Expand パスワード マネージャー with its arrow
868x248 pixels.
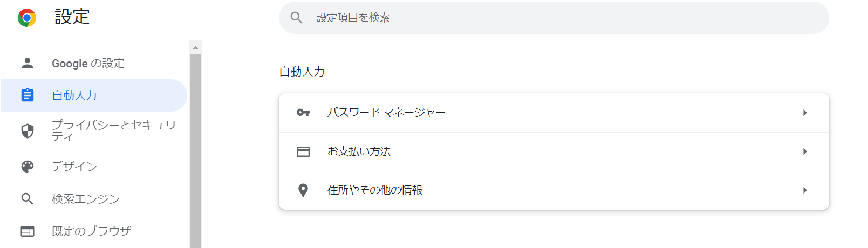(x=805, y=113)
